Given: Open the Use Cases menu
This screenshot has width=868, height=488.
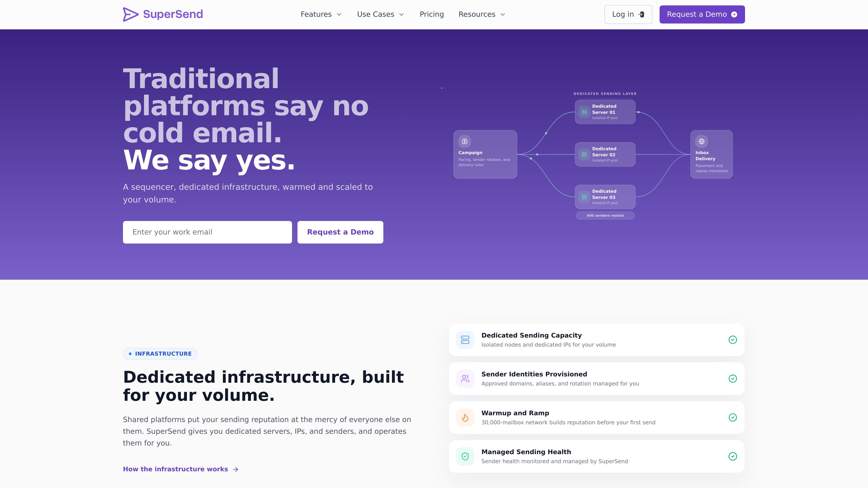Looking at the screenshot, I should 380,14.
